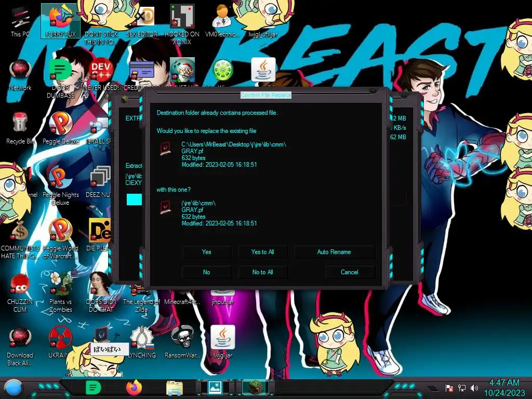Select the VM0Technic... desktop icon
This screenshot has height=399, width=532.
(x=222, y=21)
